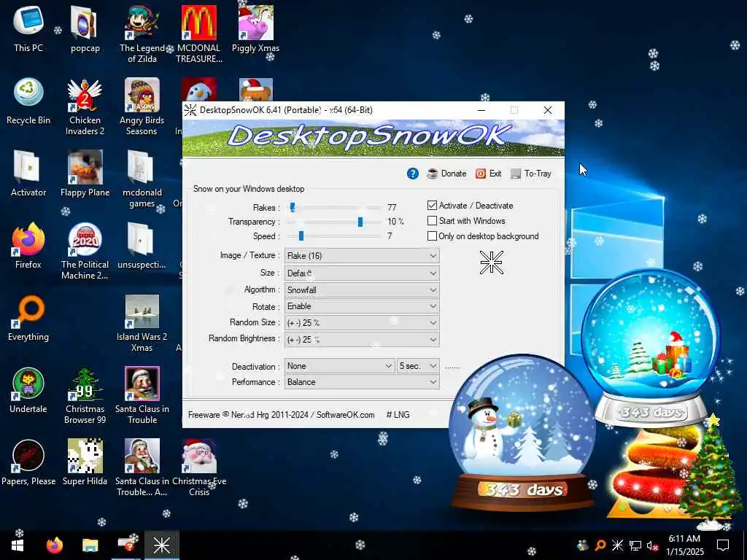Open the Action Center notifications icon
Screen dimensions: 747x560
[723, 545]
